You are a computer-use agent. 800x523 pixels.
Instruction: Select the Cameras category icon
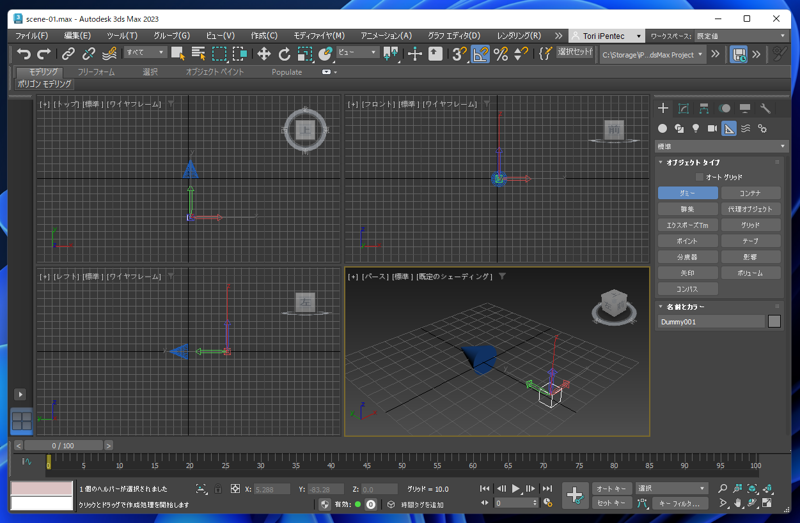(712, 129)
